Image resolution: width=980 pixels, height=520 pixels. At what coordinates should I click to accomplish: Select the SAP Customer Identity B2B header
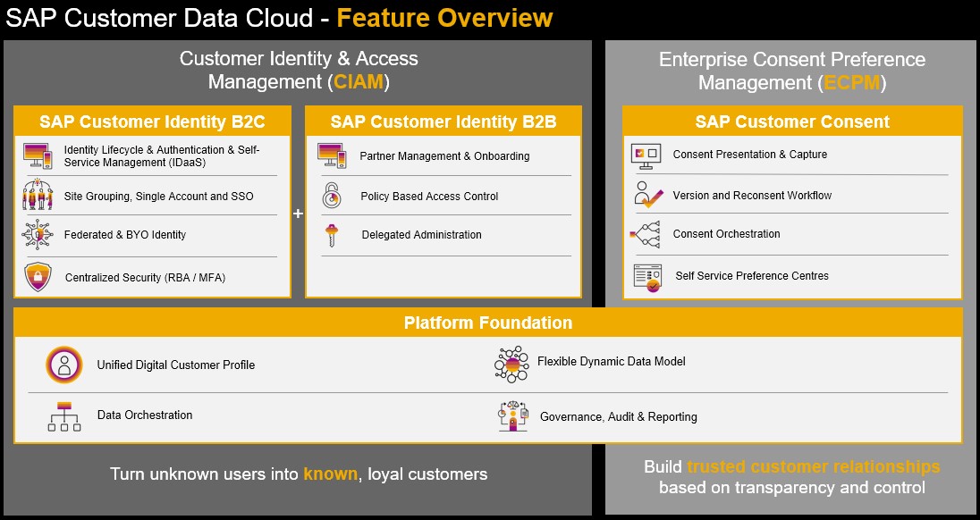[443, 122]
